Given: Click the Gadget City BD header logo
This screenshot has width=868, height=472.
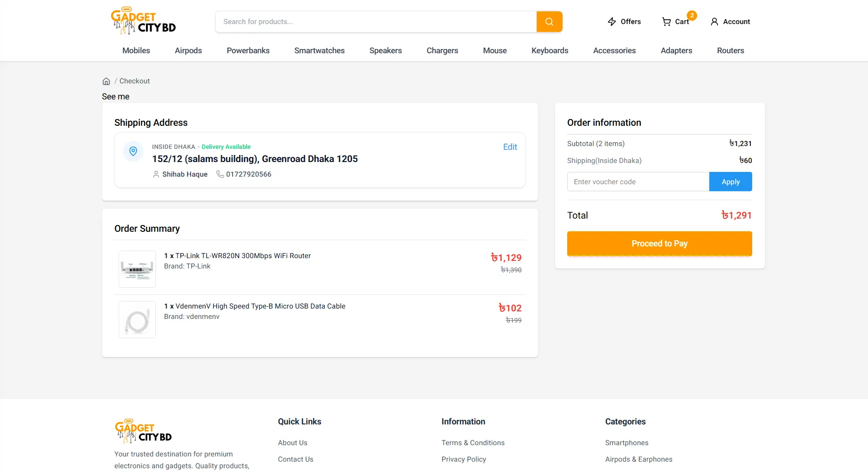Looking at the screenshot, I should pyautogui.click(x=144, y=20).
